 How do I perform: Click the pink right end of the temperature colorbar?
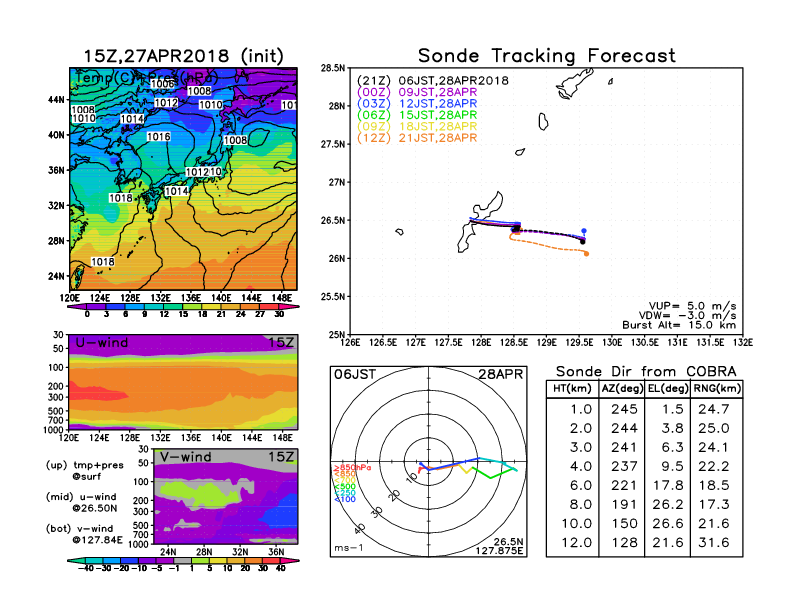point(289,307)
